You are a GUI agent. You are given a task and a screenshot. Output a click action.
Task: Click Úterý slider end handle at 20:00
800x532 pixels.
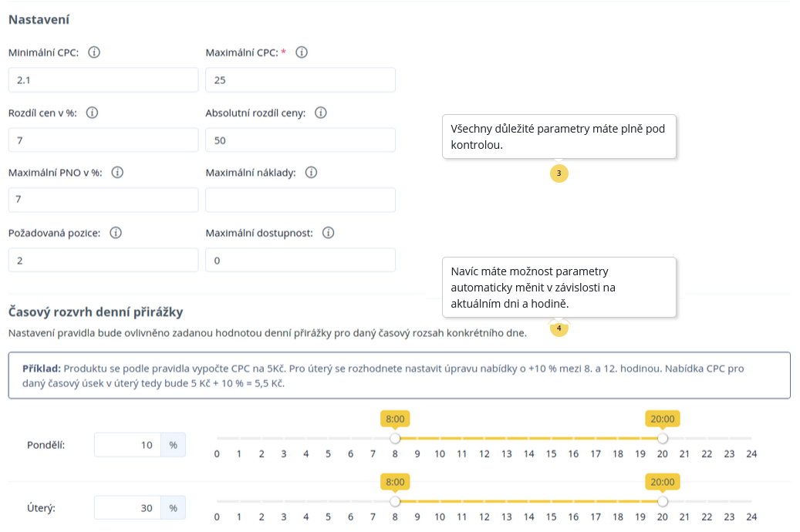(663, 500)
